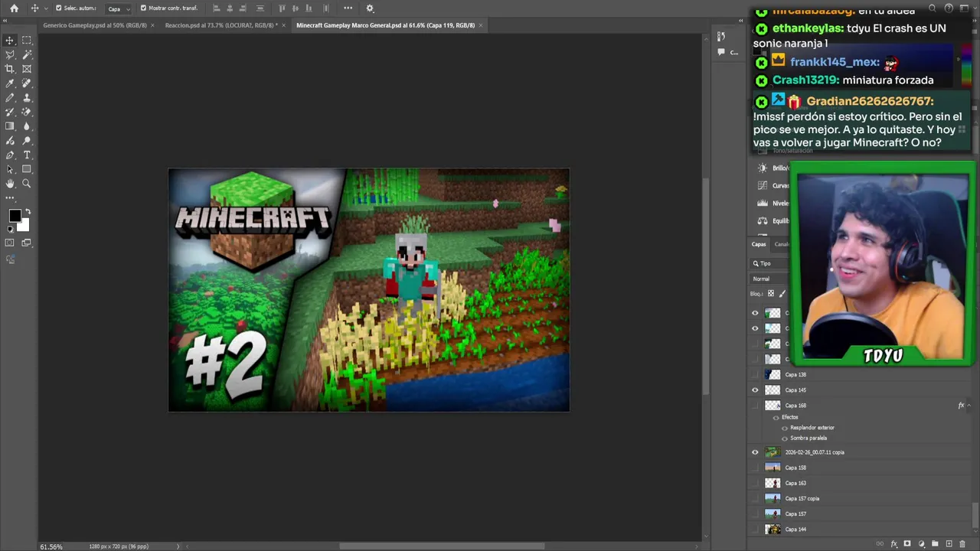Open the Tipo layer filter dropdown
Screen dimensions: 980x551
click(769, 263)
